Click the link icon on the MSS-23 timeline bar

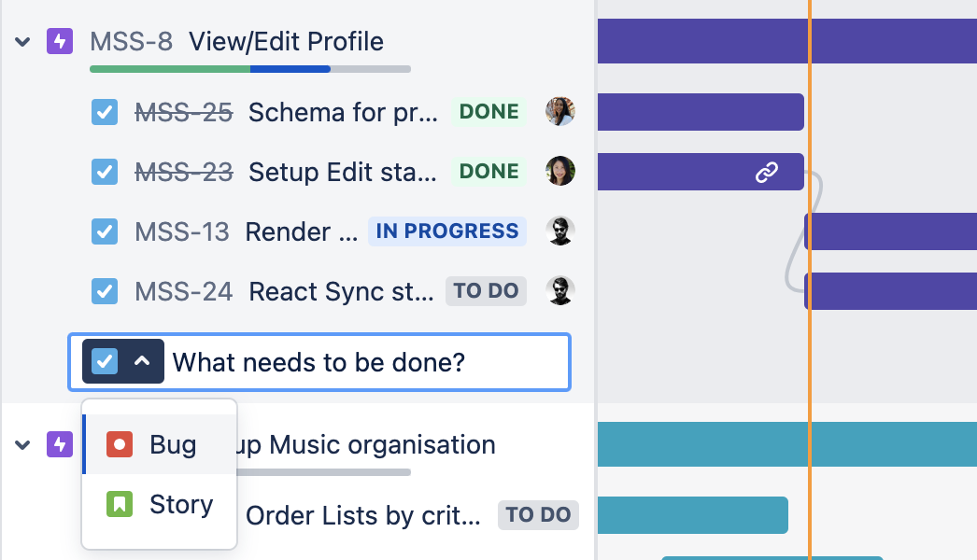(x=768, y=172)
